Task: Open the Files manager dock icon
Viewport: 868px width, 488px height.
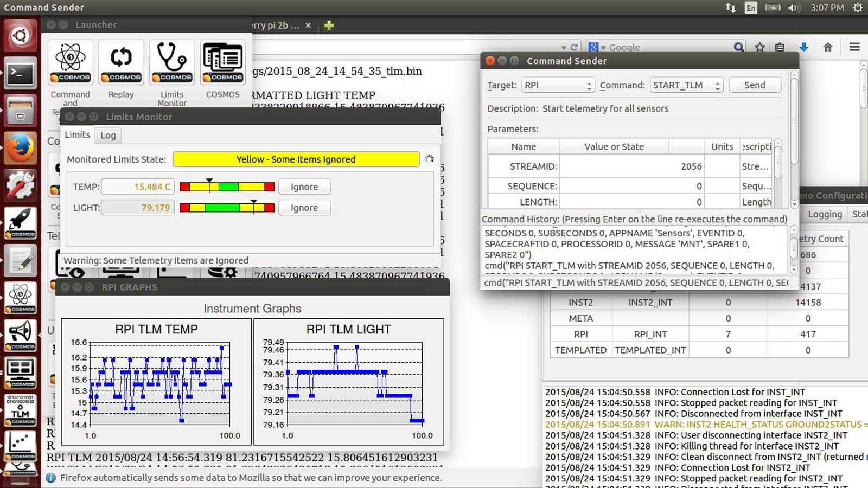Action: pos(20,111)
